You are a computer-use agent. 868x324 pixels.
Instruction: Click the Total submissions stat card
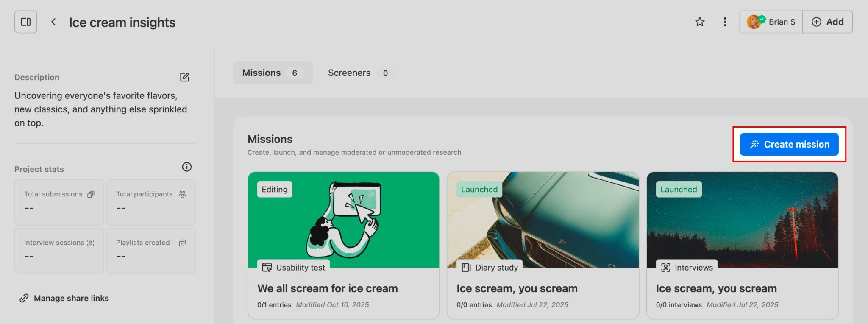pos(59,202)
